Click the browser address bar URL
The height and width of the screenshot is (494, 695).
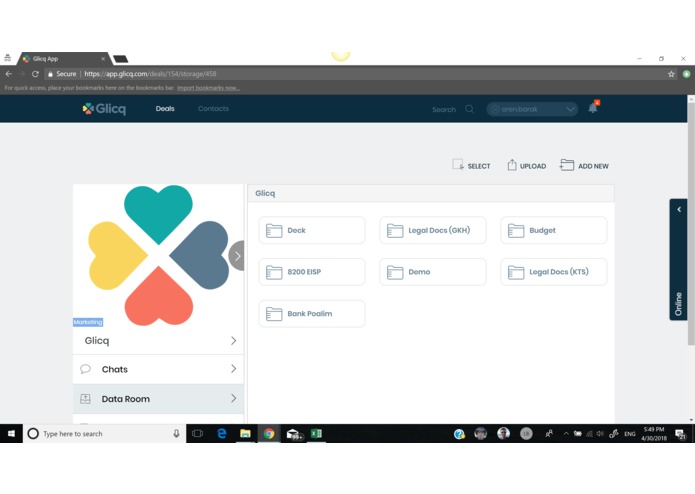(150, 74)
